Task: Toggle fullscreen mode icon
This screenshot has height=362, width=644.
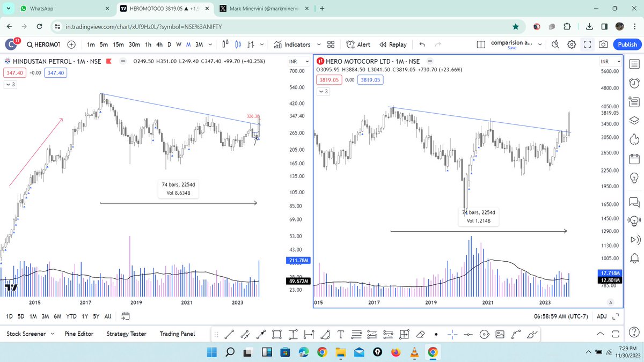Action: (588, 45)
